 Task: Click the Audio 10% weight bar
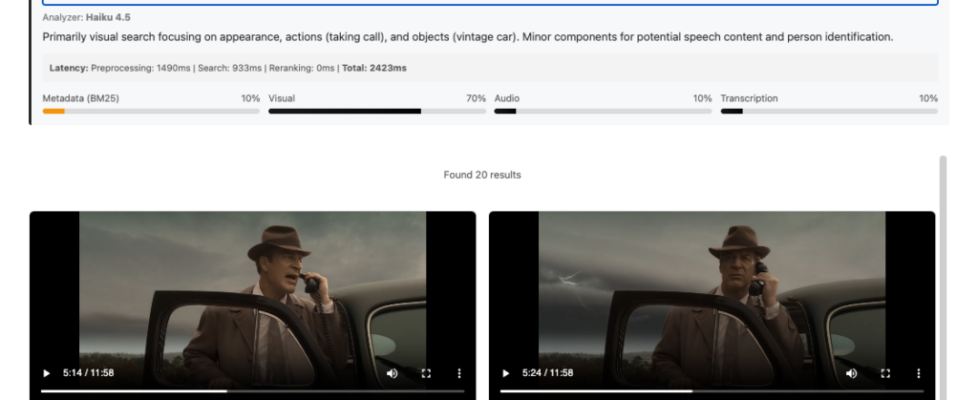pyautogui.click(x=603, y=111)
